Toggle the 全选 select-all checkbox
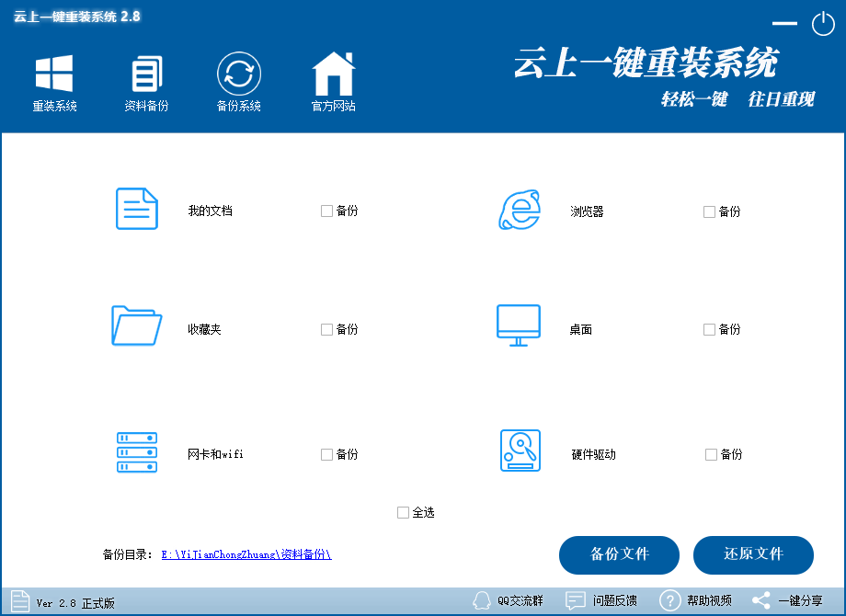The width and height of the screenshot is (846, 616). [402, 512]
